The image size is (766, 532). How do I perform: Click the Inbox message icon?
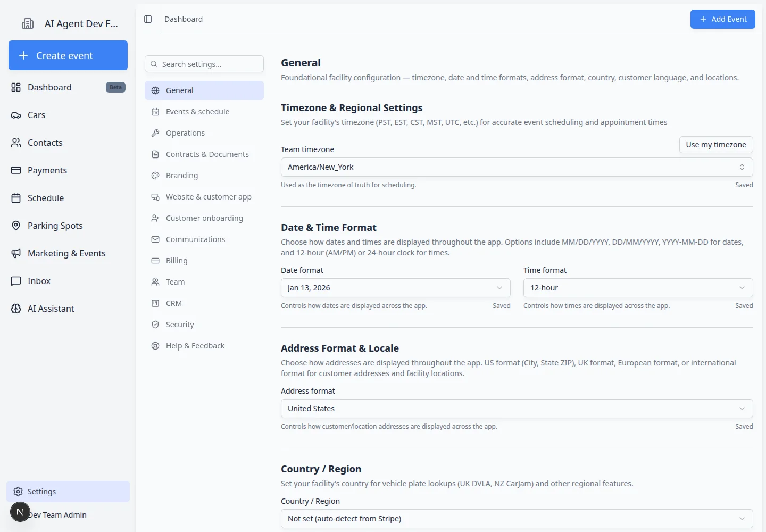[x=16, y=281]
